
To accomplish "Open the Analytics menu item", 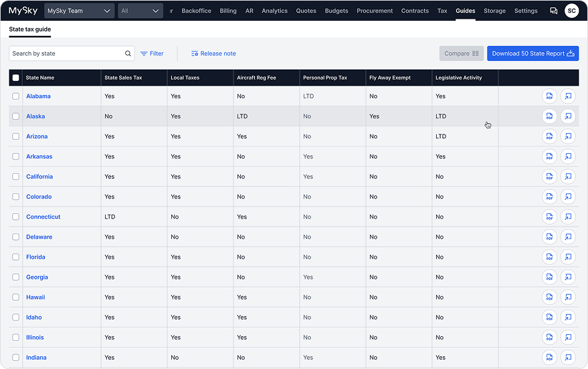I will [274, 11].
